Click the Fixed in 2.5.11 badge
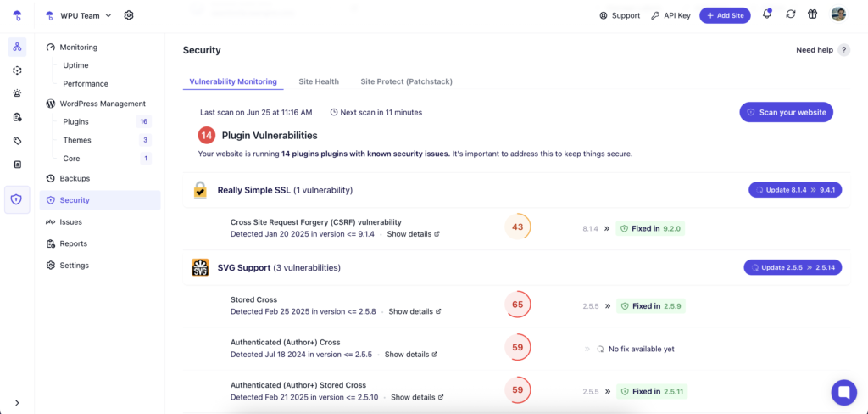The image size is (868, 414). 652,391
